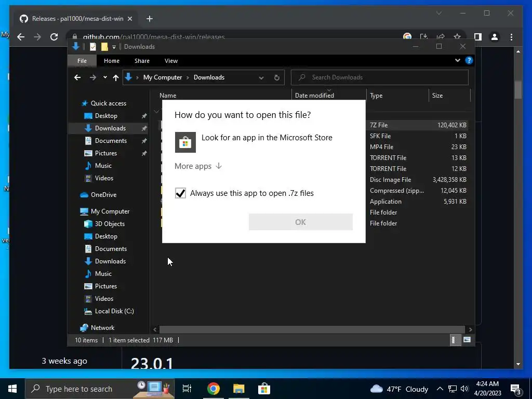Screen dimensions: 532x399
Task: Go forward in File Explorer
Action: click(x=93, y=78)
